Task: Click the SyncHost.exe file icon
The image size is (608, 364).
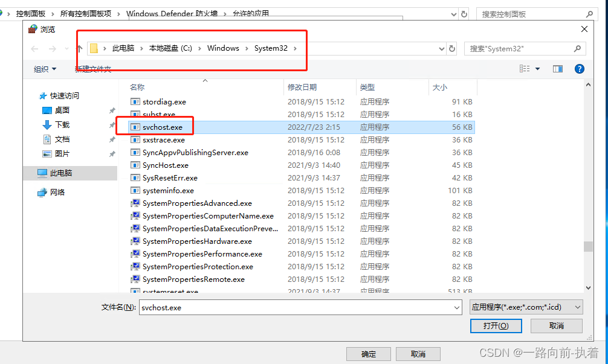Action: 135,165
